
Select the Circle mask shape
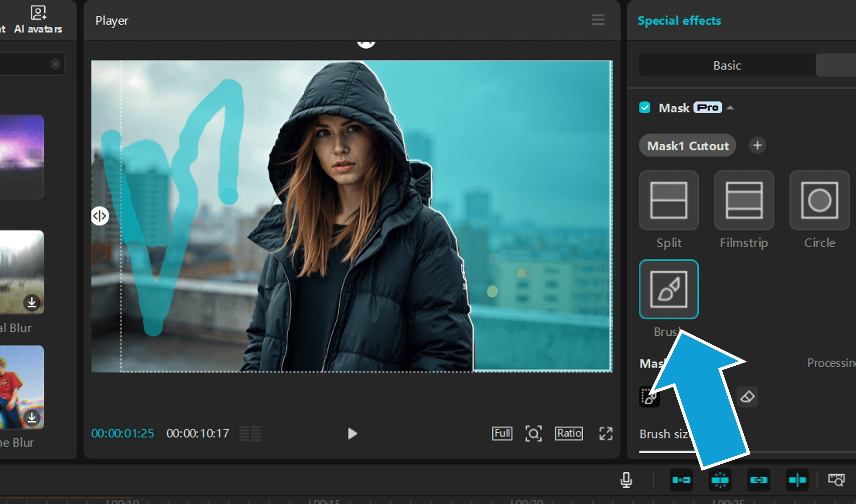819,200
